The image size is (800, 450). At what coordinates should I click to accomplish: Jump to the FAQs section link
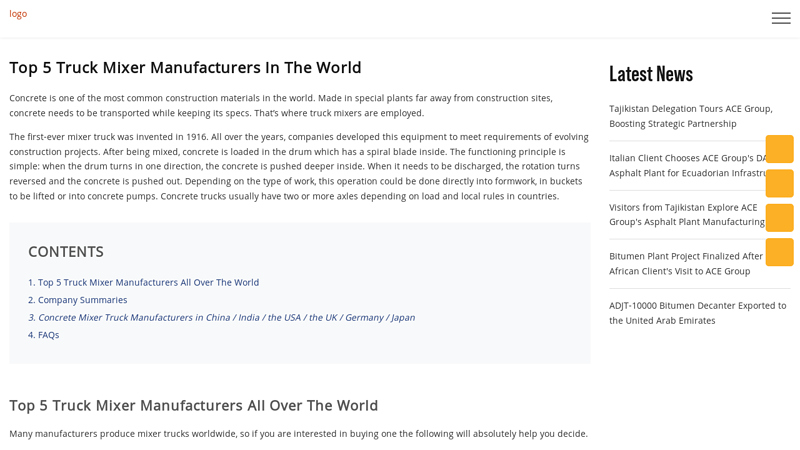tap(43, 335)
